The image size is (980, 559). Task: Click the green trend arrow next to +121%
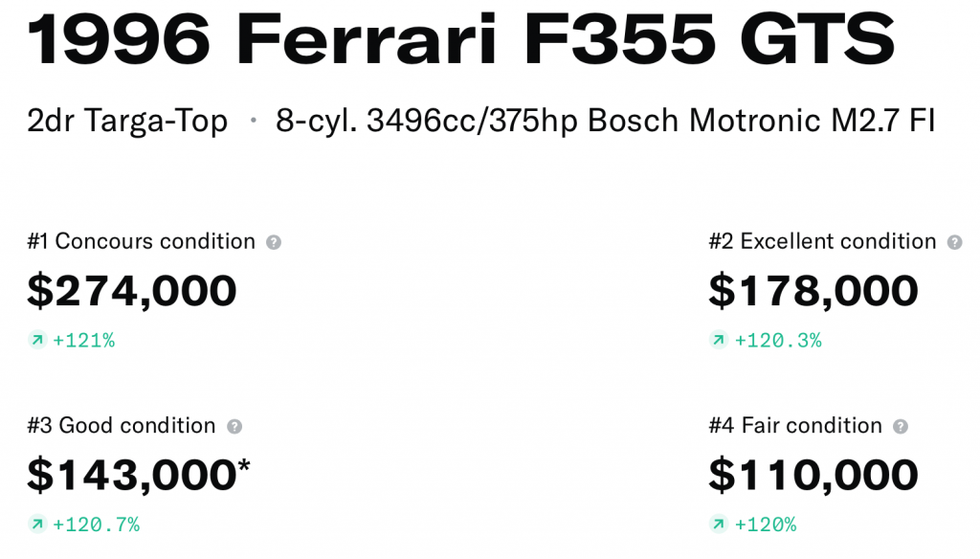(x=37, y=340)
